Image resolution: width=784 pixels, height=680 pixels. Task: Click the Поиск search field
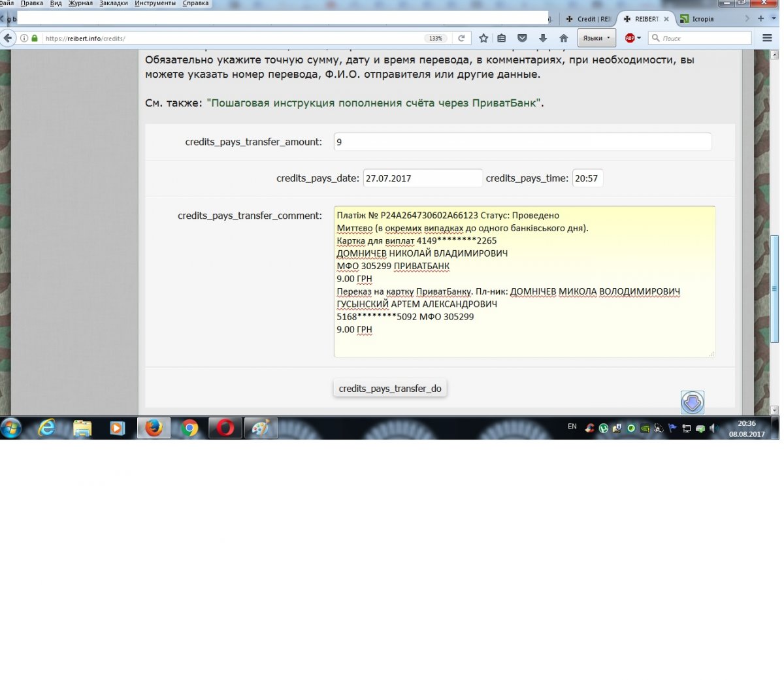[x=701, y=39]
